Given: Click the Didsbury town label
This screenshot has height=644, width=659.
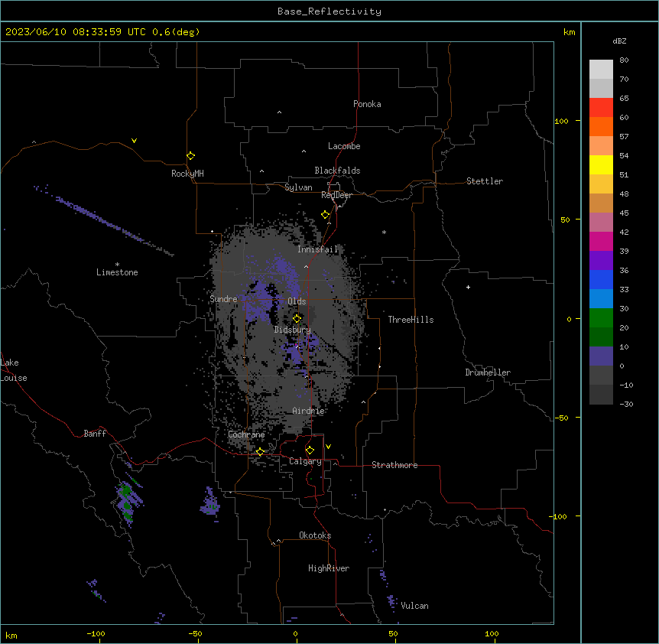Looking at the screenshot, I should (293, 330).
